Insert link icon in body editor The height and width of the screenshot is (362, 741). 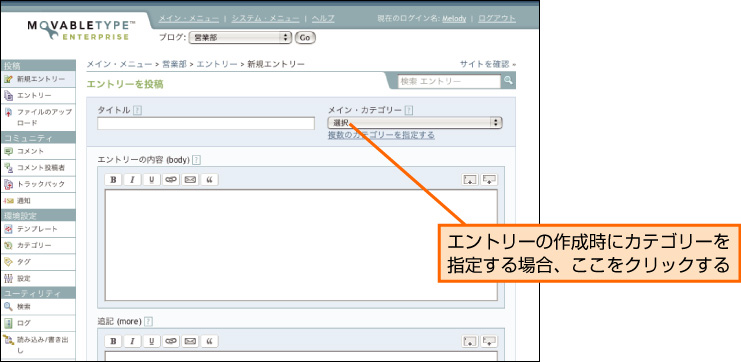pos(171,180)
